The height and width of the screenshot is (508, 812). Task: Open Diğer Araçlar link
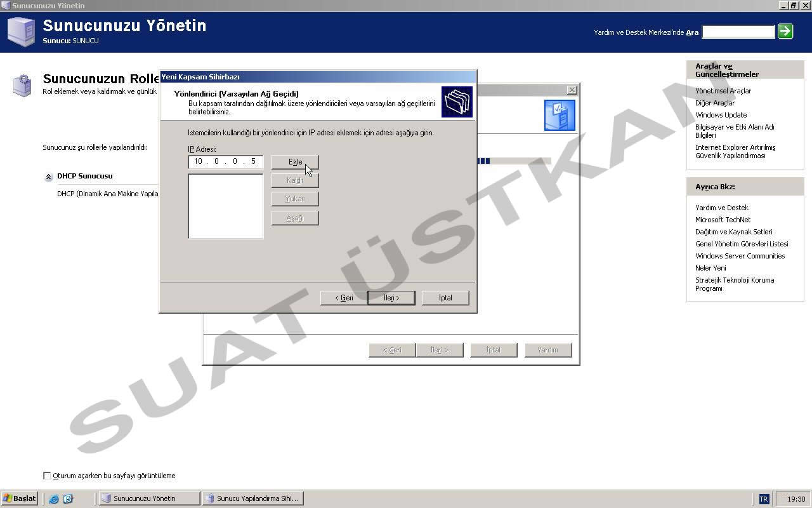(715, 103)
